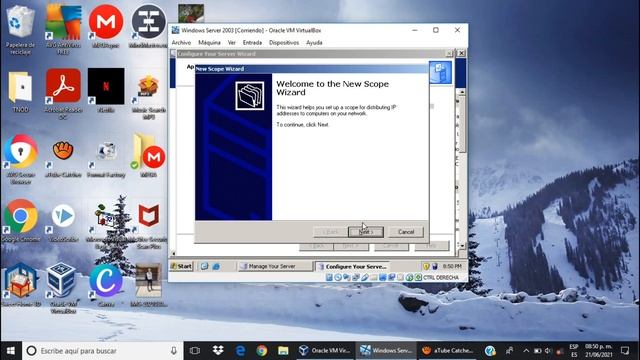Open Format Factory desktop shortcut
The width and height of the screenshot is (640, 360).
tap(106, 159)
